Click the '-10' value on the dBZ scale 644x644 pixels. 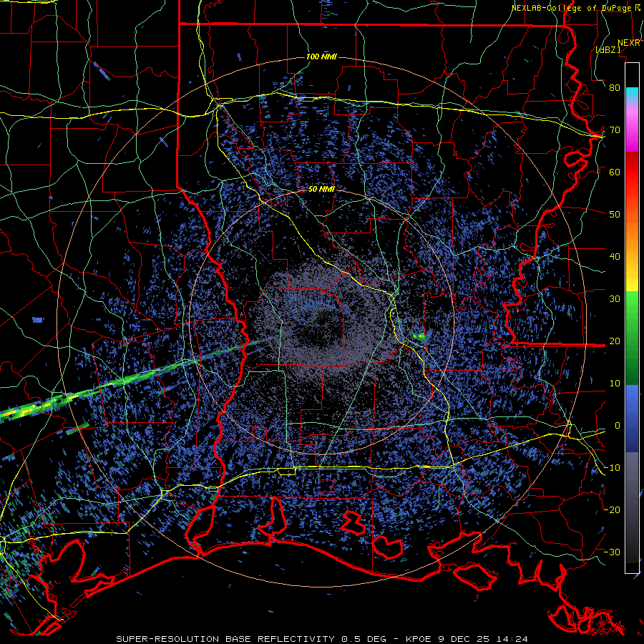(x=612, y=468)
